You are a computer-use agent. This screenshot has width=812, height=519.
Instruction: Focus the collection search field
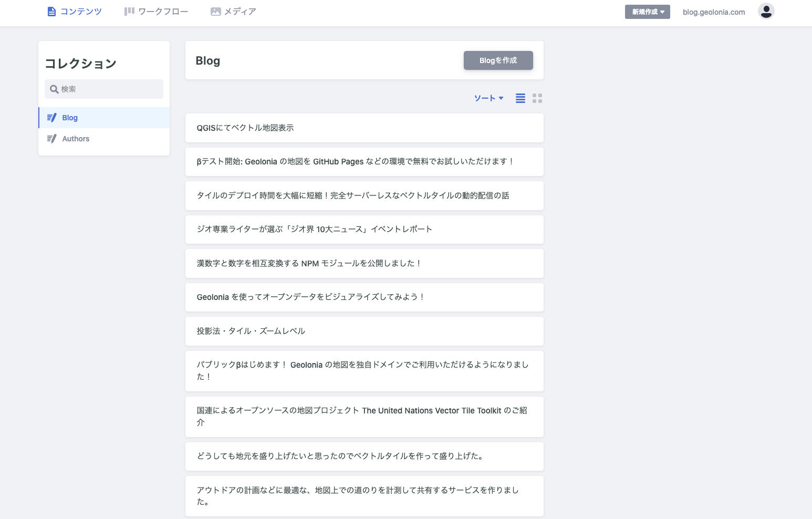110,89
